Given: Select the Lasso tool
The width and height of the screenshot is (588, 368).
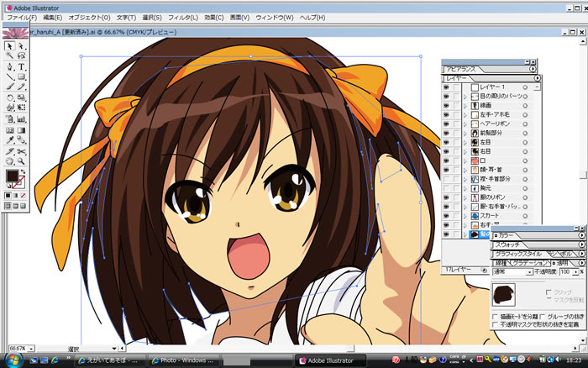Looking at the screenshot, I should click(21, 56).
